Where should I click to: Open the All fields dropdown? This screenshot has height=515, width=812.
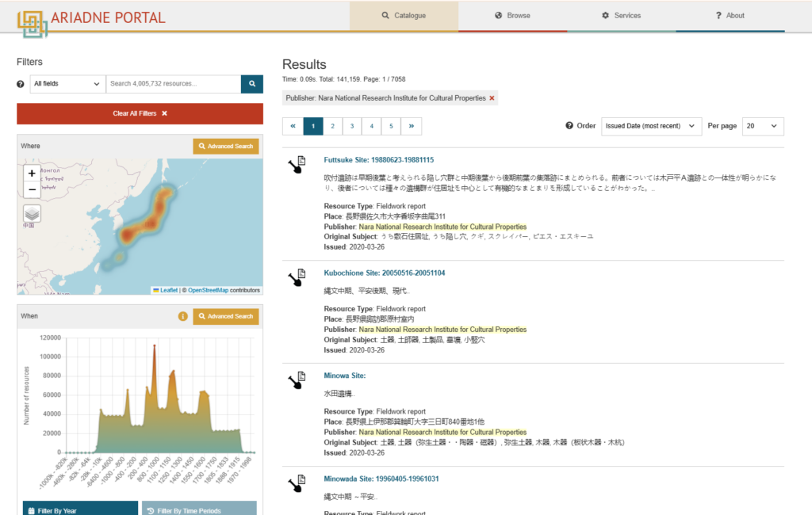click(x=67, y=84)
